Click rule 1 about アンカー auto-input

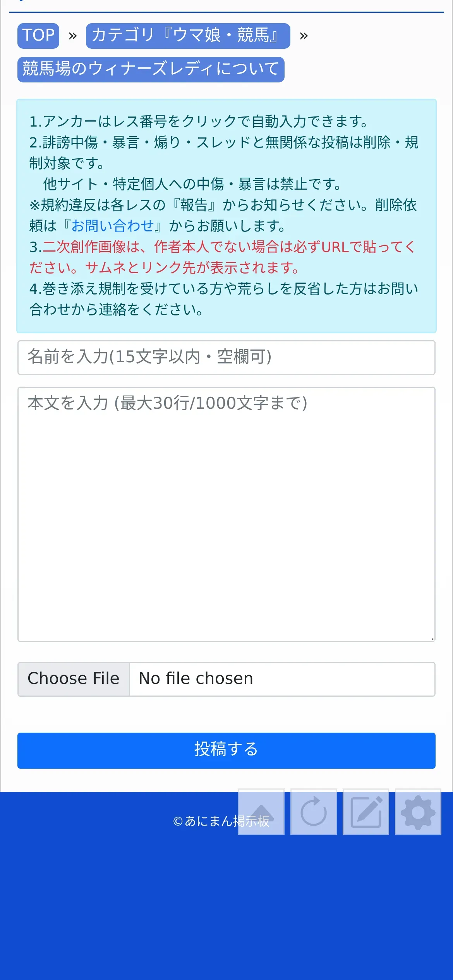pos(199,122)
